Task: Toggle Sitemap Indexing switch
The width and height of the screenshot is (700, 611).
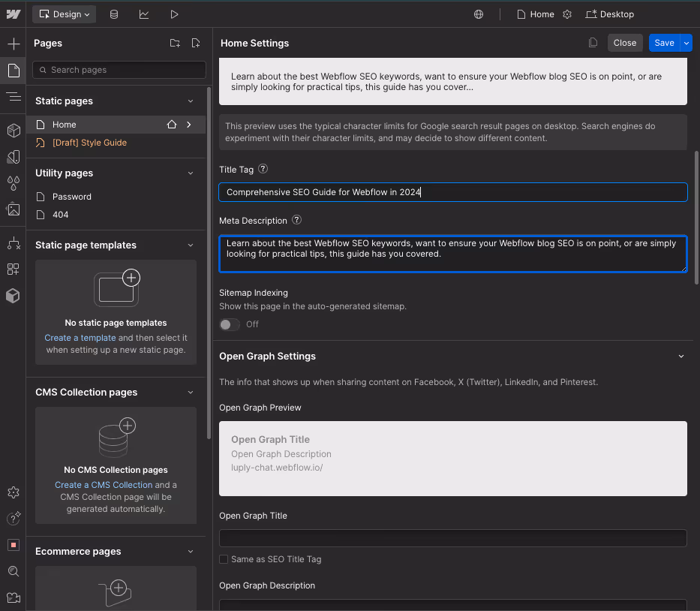Action: click(x=230, y=324)
